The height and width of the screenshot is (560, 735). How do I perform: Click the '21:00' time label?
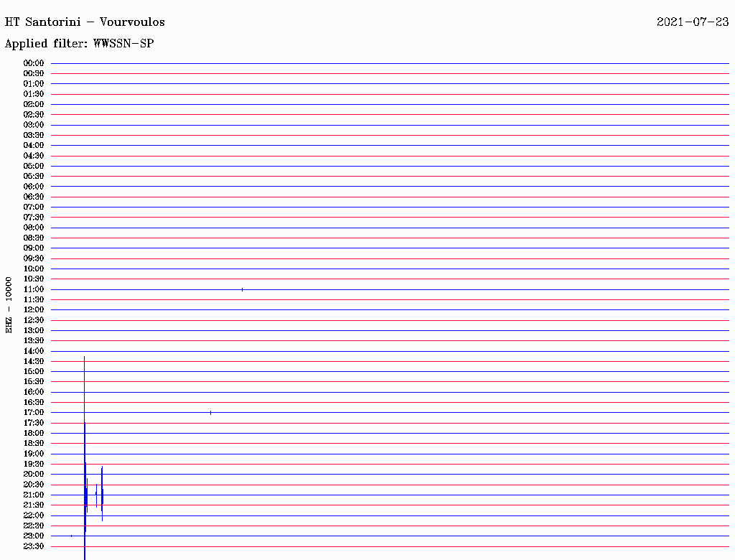click(34, 495)
